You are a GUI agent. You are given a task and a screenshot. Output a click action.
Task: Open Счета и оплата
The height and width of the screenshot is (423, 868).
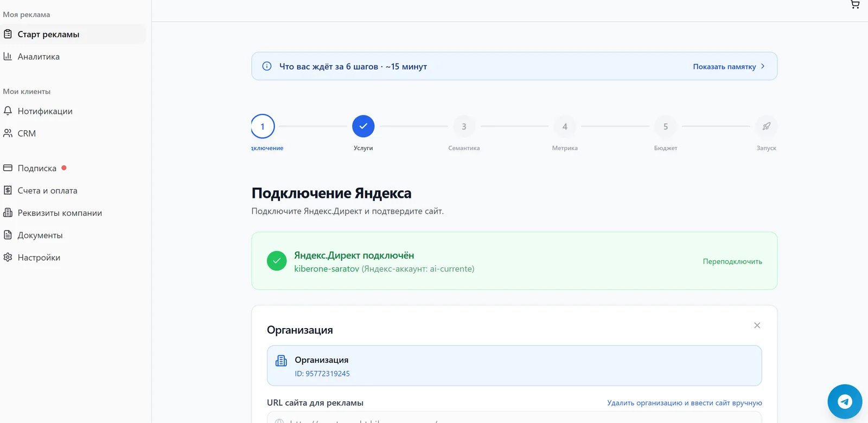73,190
